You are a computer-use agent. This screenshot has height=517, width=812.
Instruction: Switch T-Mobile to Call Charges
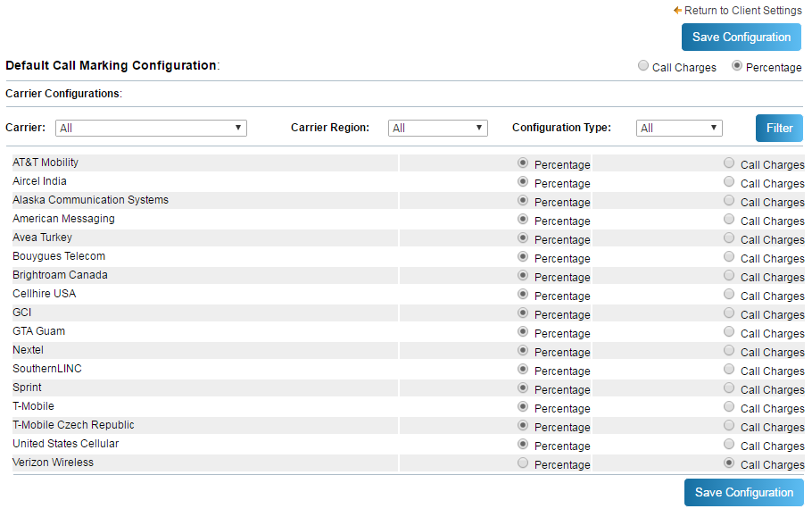729,406
